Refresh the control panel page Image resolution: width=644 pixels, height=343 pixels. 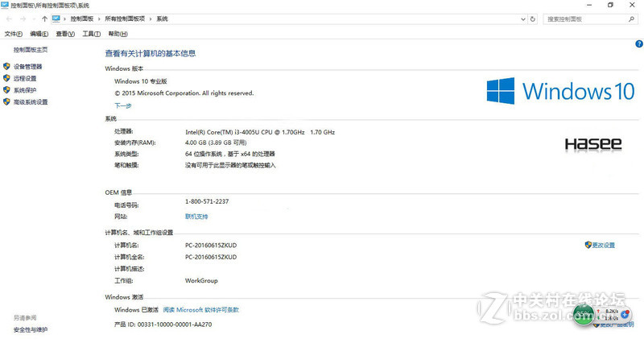(533, 19)
